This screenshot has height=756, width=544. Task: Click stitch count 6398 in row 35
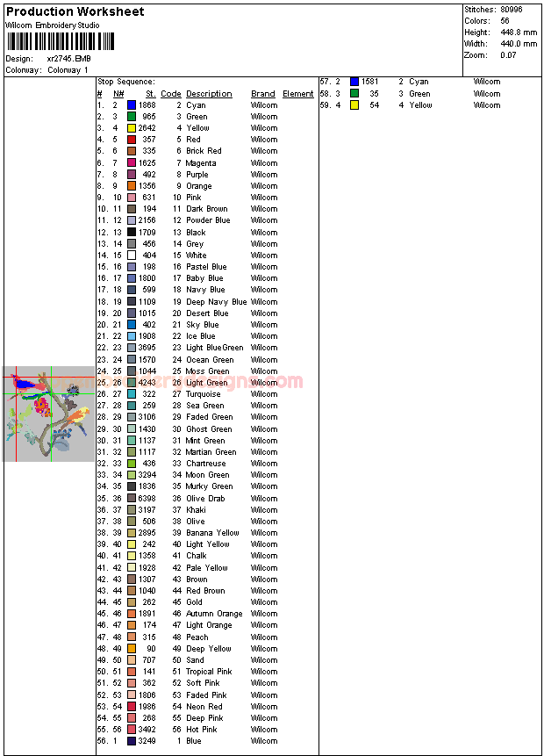pos(147,499)
